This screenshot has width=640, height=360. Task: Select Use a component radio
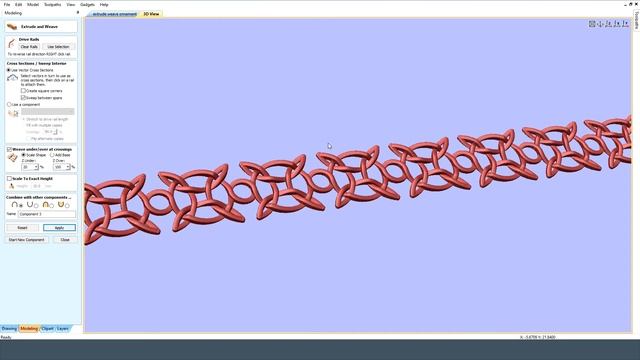[x=9, y=104]
